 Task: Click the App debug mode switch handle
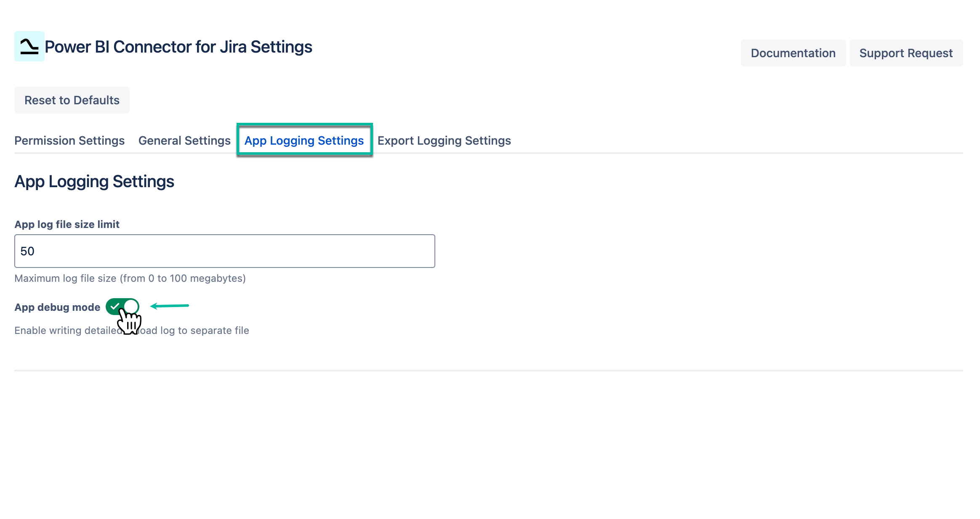(131, 307)
